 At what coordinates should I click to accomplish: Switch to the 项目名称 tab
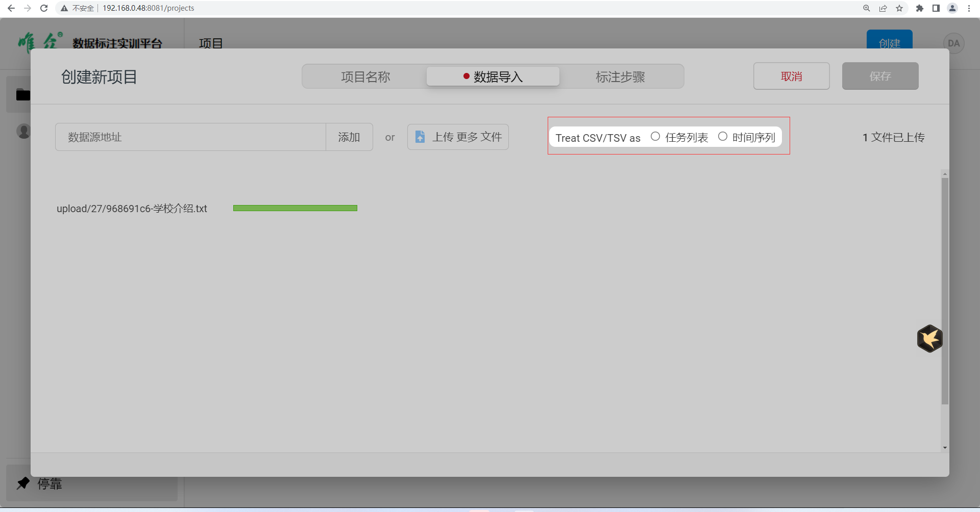coord(365,76)
